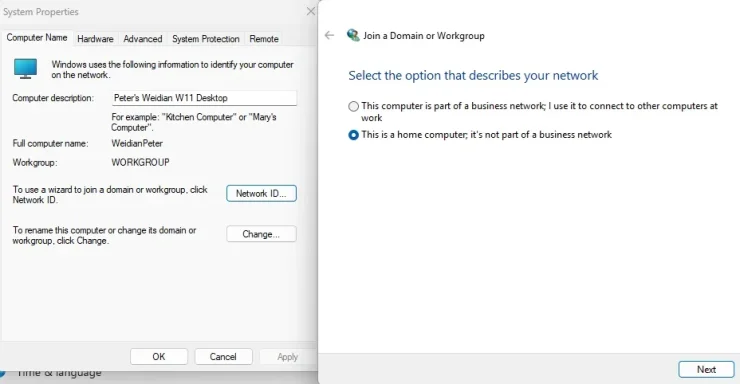Click the Change button
The image size is (740, 384).
(x=261, y=234)
